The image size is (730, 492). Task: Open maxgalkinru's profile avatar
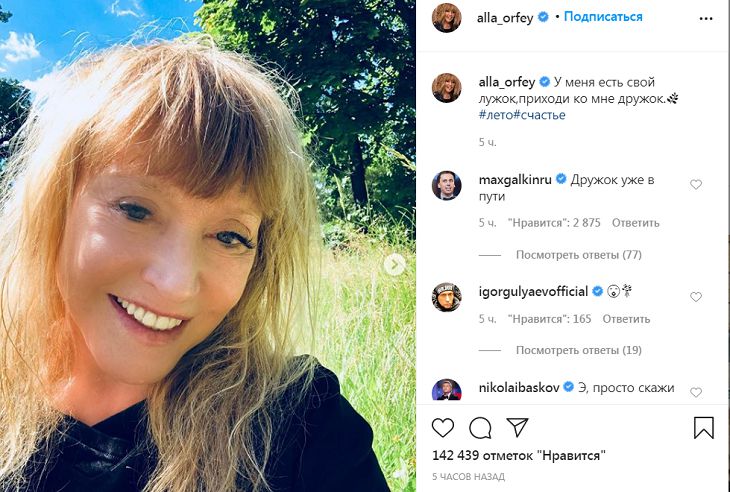[x=446, y=186]
